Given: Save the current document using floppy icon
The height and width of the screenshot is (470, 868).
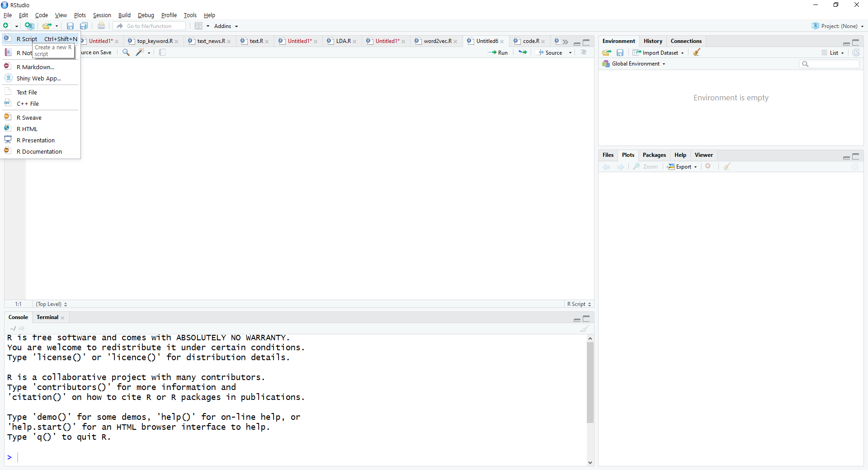Looking at the screenshot, I should click(70, 26).
